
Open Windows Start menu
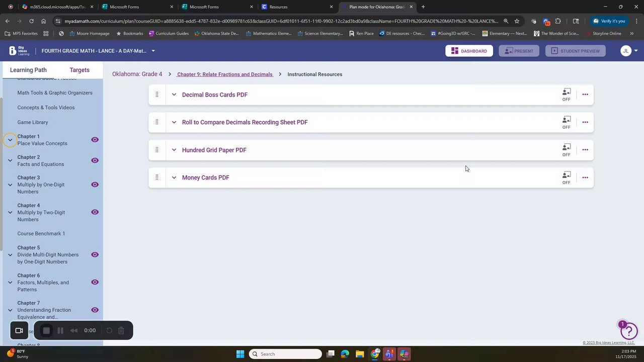240,354
